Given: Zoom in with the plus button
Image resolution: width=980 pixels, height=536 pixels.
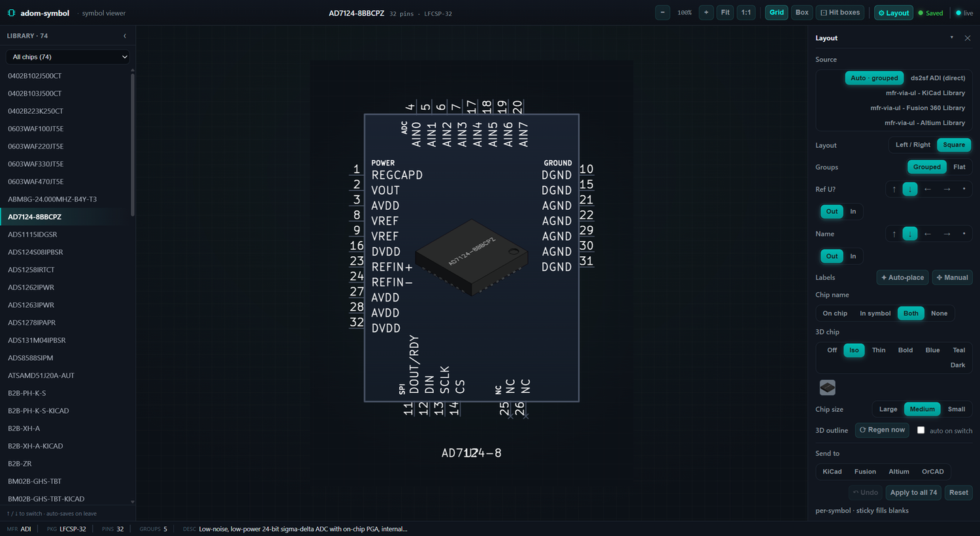Looking at the screenshot, I should click(x=706, y=12).
